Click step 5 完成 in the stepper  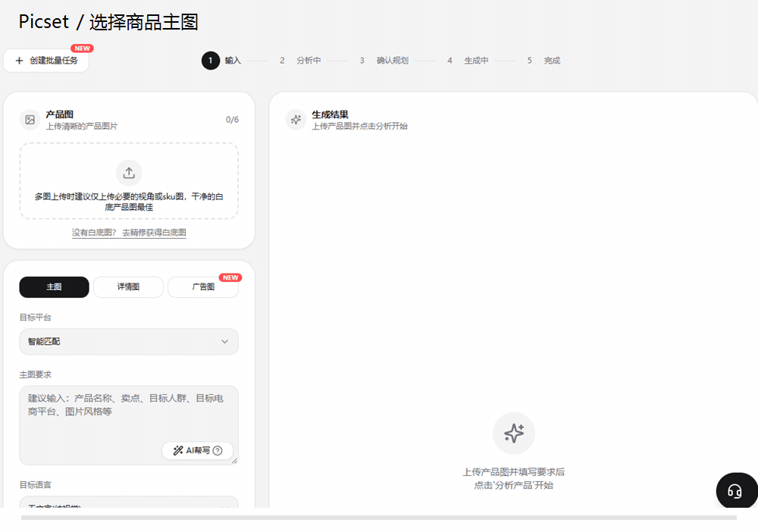[543, 61]
